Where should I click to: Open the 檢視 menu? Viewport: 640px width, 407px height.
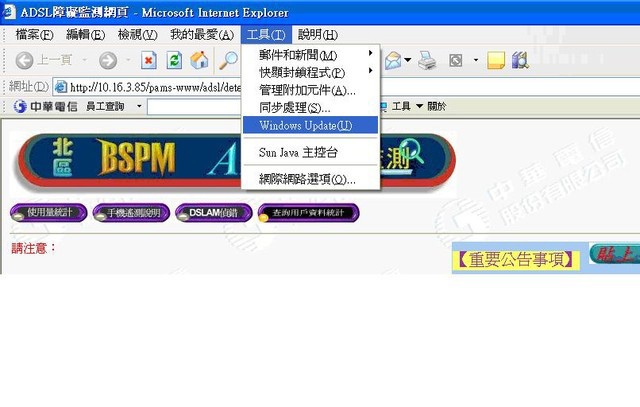tap(138, 35)
